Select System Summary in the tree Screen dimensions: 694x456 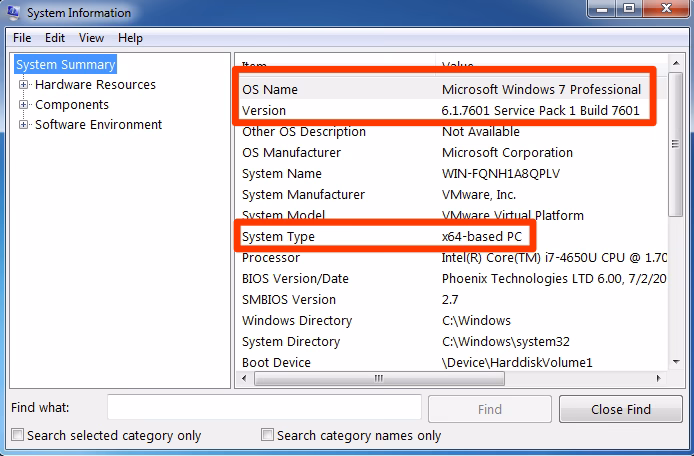click(x=66, y=65)
